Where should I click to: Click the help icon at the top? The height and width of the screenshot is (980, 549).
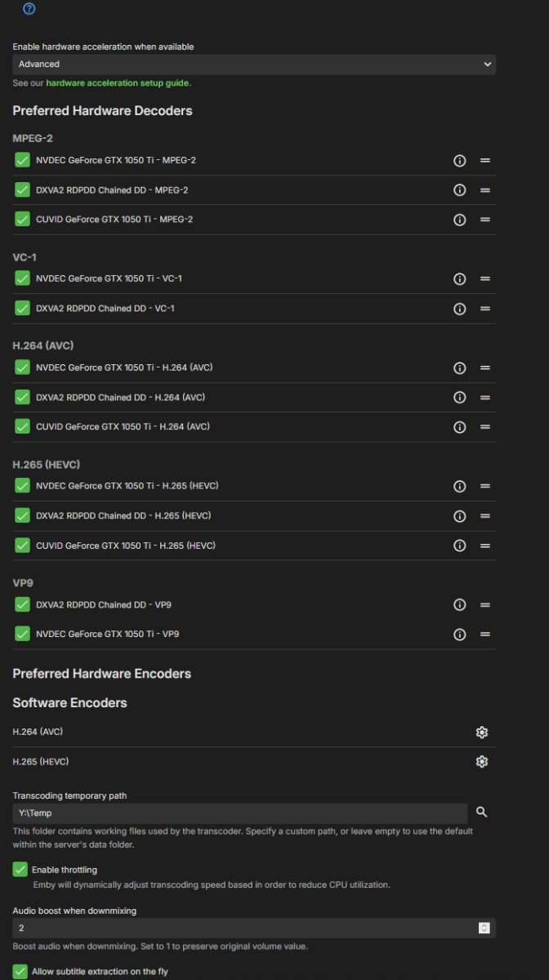click(x=30, y=9)
